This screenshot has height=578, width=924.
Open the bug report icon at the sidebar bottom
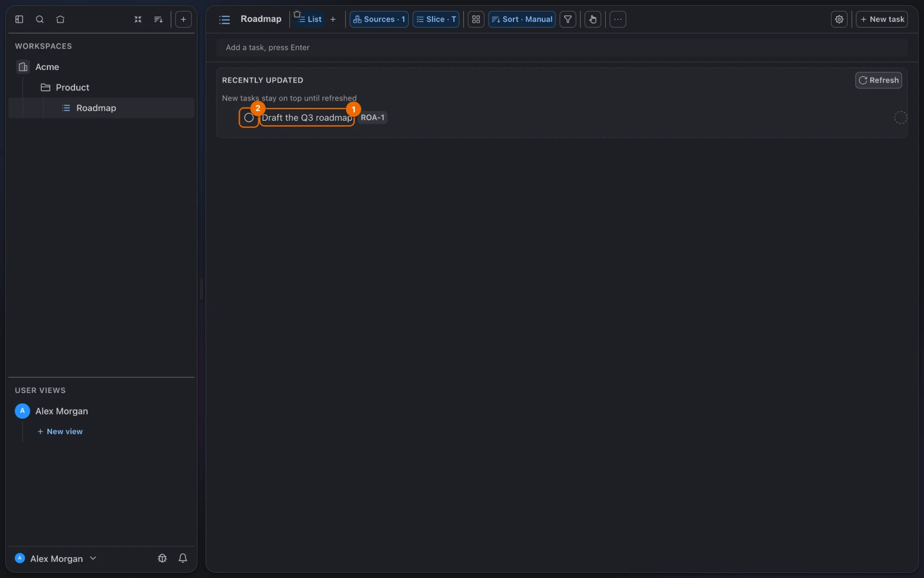[162, 558]
